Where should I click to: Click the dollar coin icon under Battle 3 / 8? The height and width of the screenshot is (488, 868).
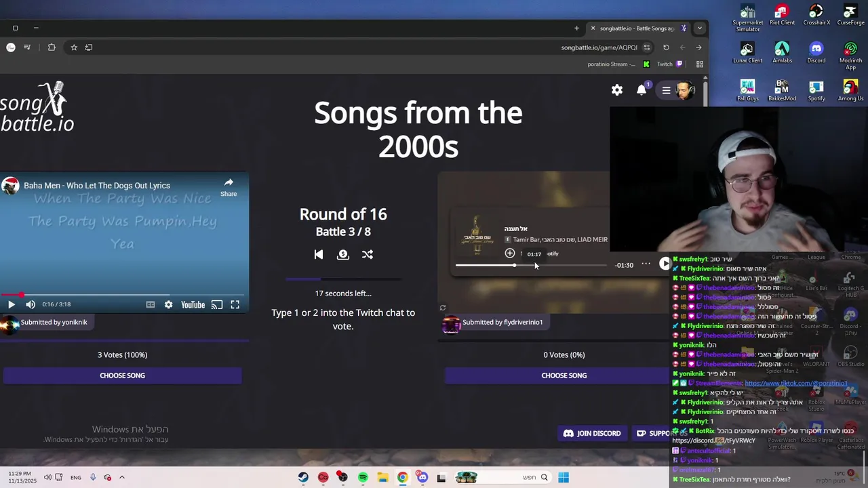(343, 254)
